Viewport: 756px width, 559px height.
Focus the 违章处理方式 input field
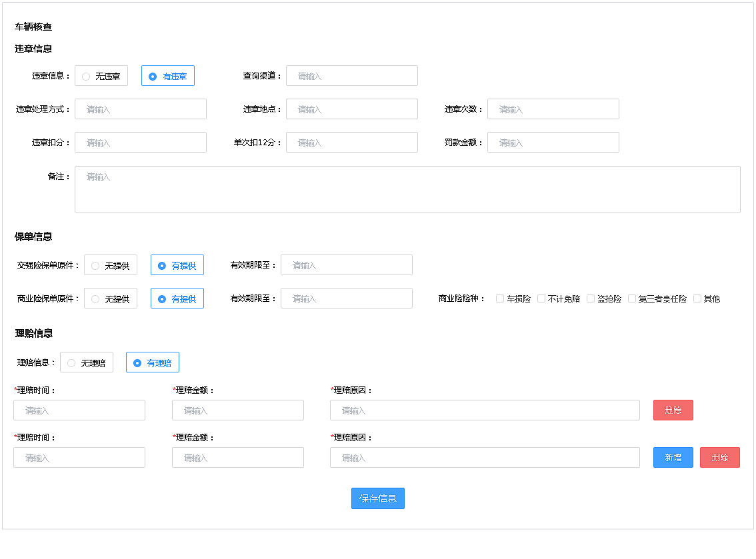140,109
